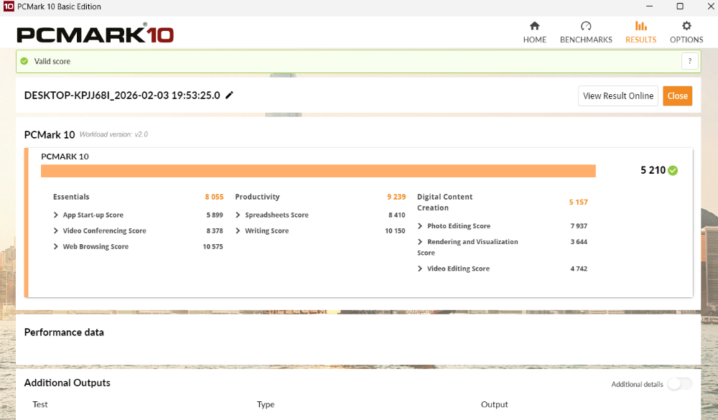Viewport: 718px width, 420px height.
Task: Click the PCMARK10 logo
Action: [95, 34]
